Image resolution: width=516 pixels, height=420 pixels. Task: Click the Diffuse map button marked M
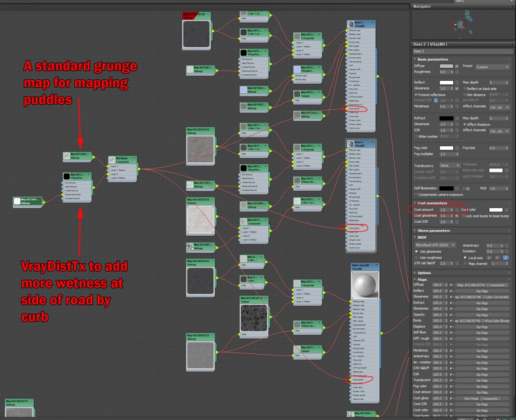coord(457,66)
